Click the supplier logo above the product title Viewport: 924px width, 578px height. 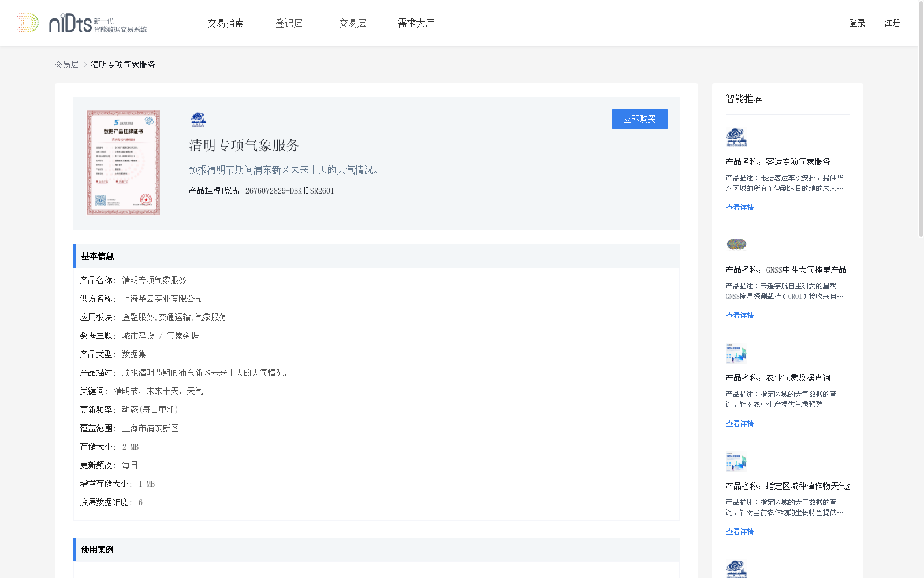pos(199,119)
